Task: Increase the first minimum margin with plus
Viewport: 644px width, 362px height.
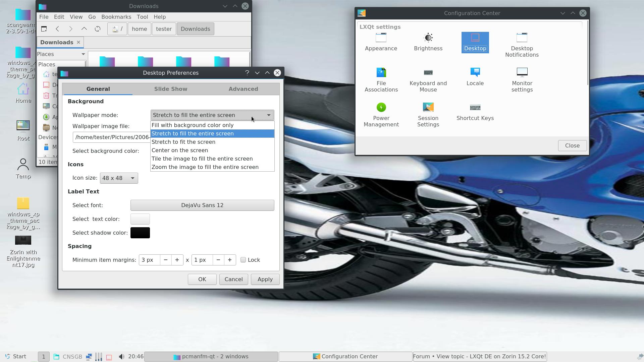Action: pyautogui.click(x=177, y=260)
